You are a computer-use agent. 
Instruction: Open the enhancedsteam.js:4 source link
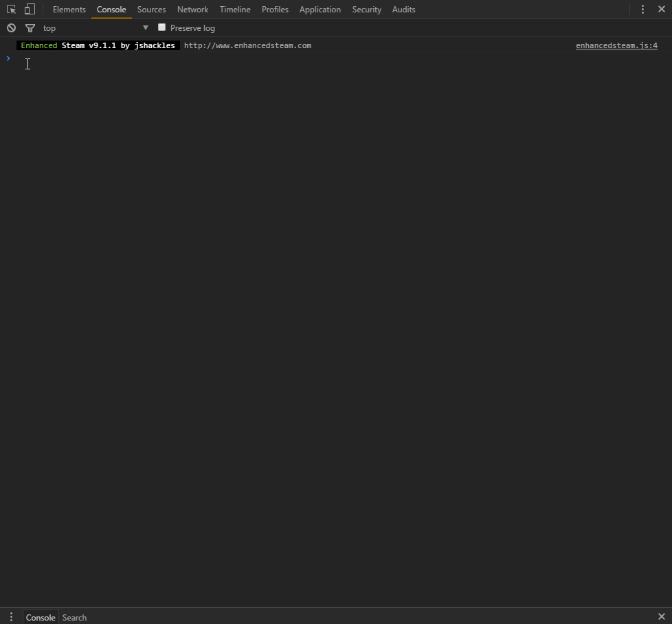[x=616, y=45]
